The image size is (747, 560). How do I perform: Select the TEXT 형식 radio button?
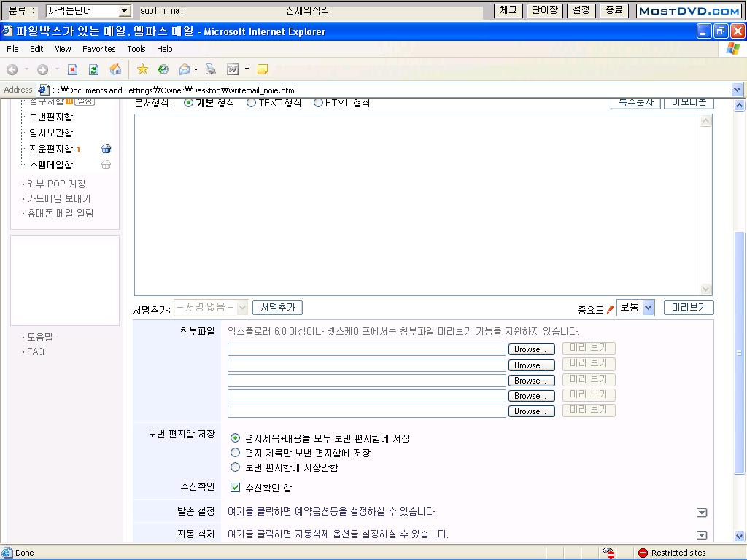(251, 103)
